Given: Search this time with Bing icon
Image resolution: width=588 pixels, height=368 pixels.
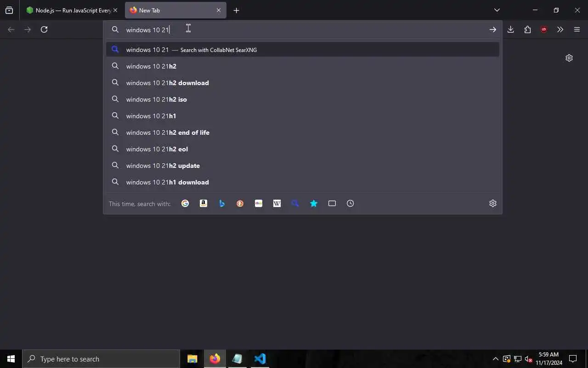Looking at the screenshot, I should (x=222, y=203).
